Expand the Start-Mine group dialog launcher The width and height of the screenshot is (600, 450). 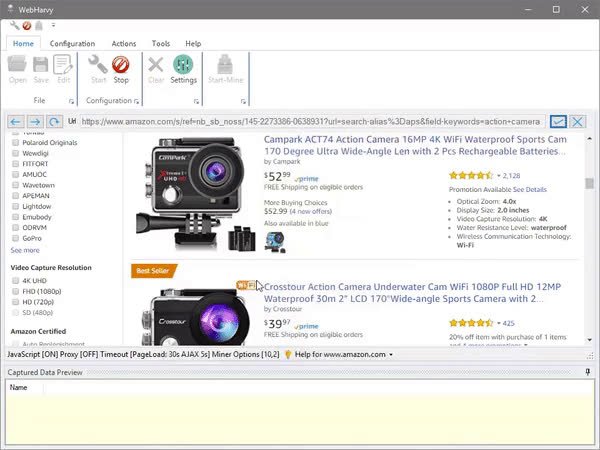(243, 101)
